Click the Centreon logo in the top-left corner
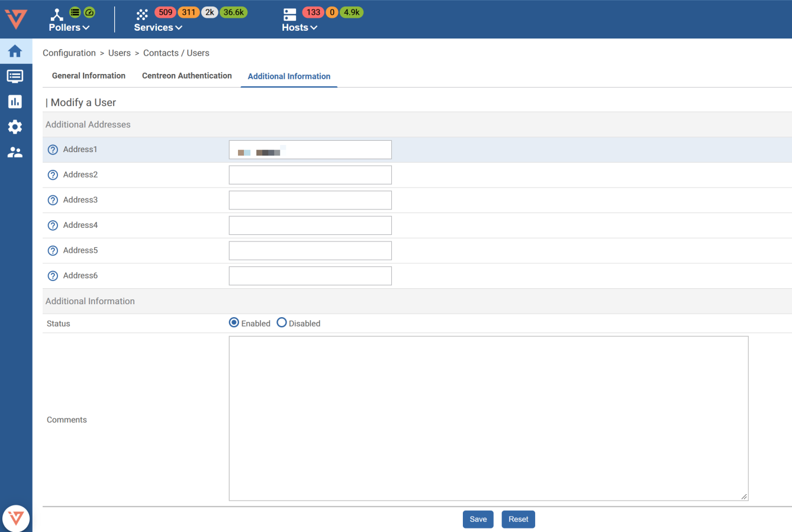The height and width of the screenshot is (532, 792). pos(16,19)
